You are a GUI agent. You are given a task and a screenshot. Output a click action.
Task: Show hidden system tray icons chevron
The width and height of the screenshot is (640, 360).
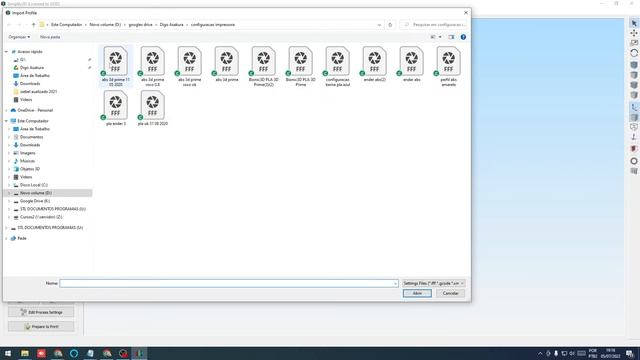click(540, 353)
